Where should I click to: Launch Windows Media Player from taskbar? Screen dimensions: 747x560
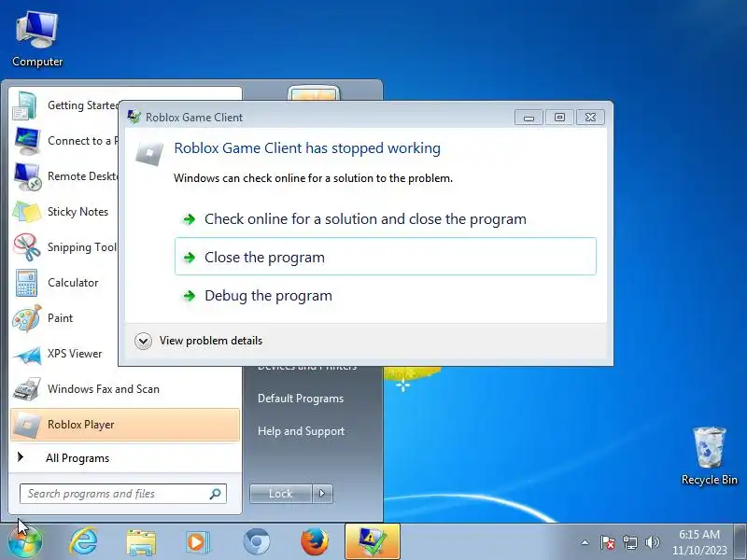(x=196, y=542)
